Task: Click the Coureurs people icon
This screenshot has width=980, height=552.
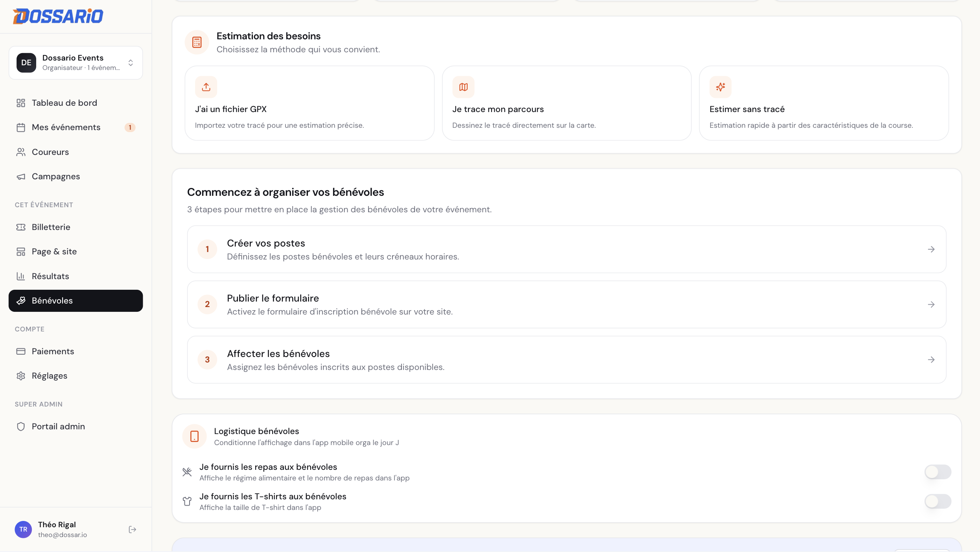Action: click(x=21, y=152)
